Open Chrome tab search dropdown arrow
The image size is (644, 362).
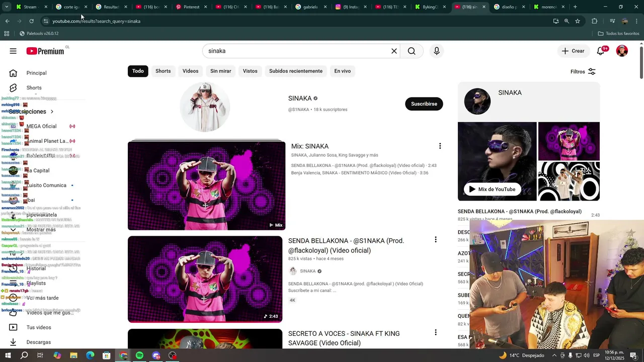(7, 7)
